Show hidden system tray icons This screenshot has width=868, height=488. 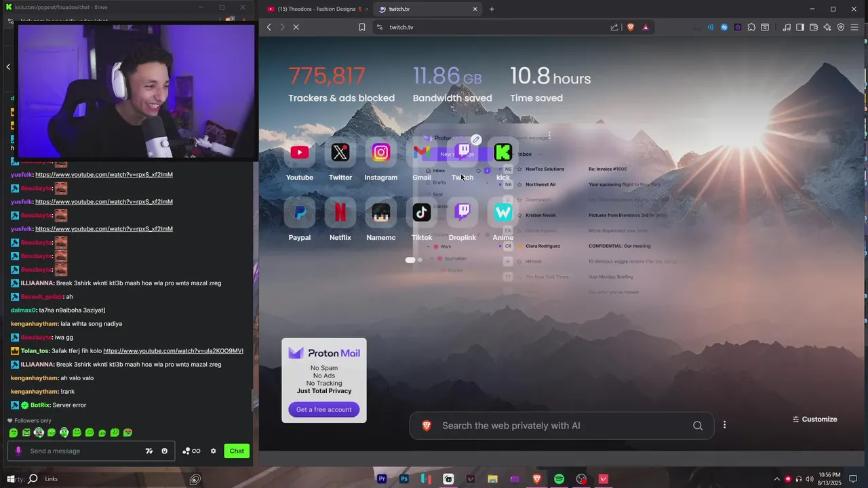tap(776, 479)
